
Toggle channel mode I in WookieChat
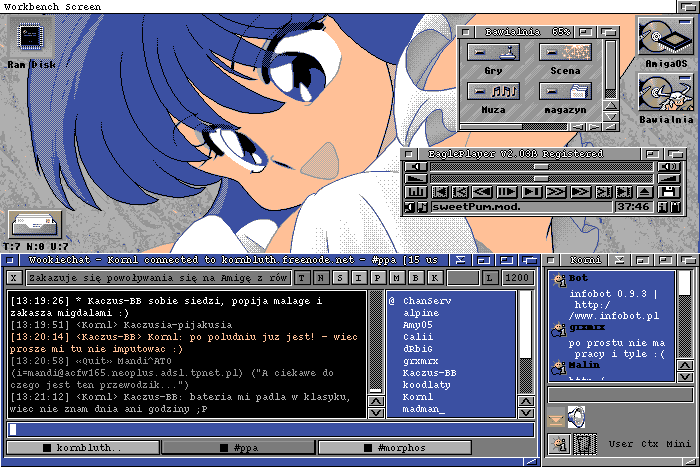coord(358,278)
